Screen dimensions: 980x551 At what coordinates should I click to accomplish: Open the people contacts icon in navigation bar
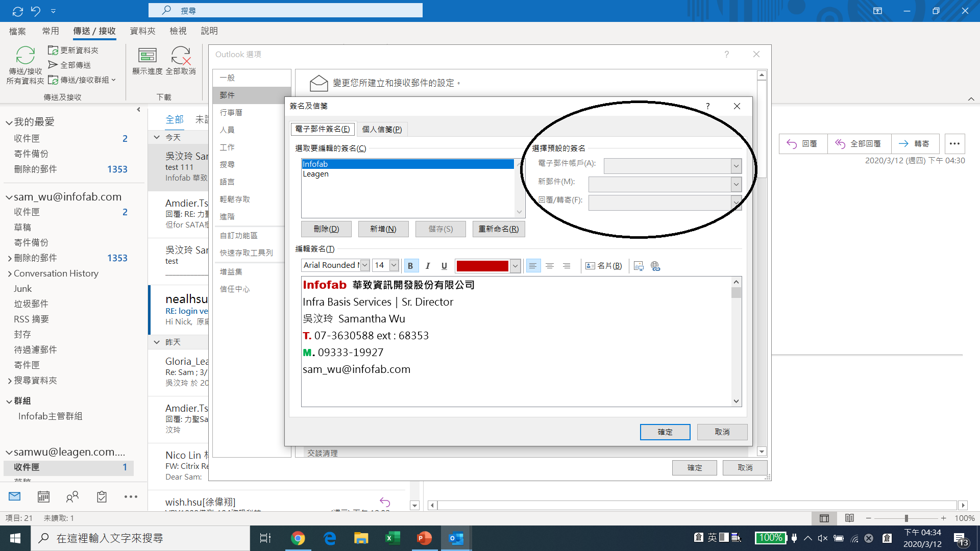click(72, 496)
